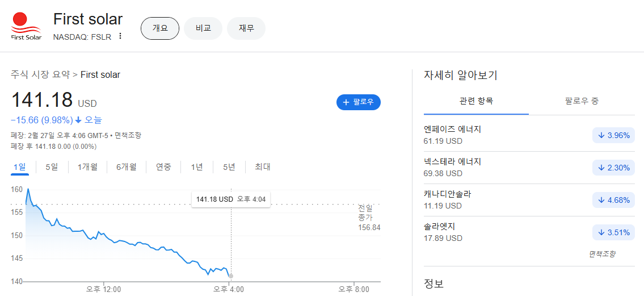The width and height of the screenshot is (644, 296).
Task: Show the 5년 chart range
Action: pyautogui.click(x=229, y=167)
